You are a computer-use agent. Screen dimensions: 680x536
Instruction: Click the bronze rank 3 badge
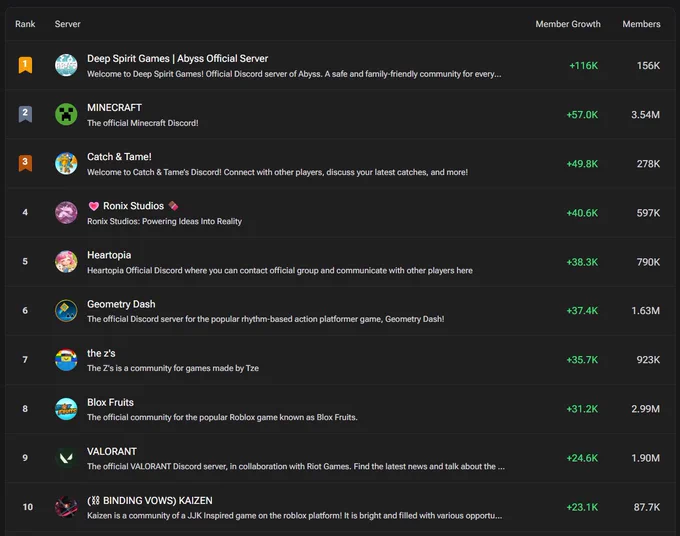click(25, 163)
